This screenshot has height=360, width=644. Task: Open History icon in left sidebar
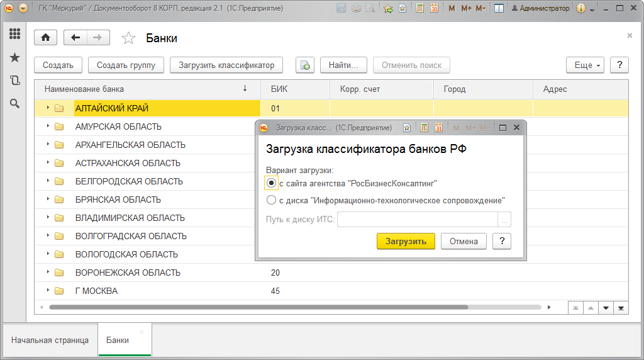15,81
